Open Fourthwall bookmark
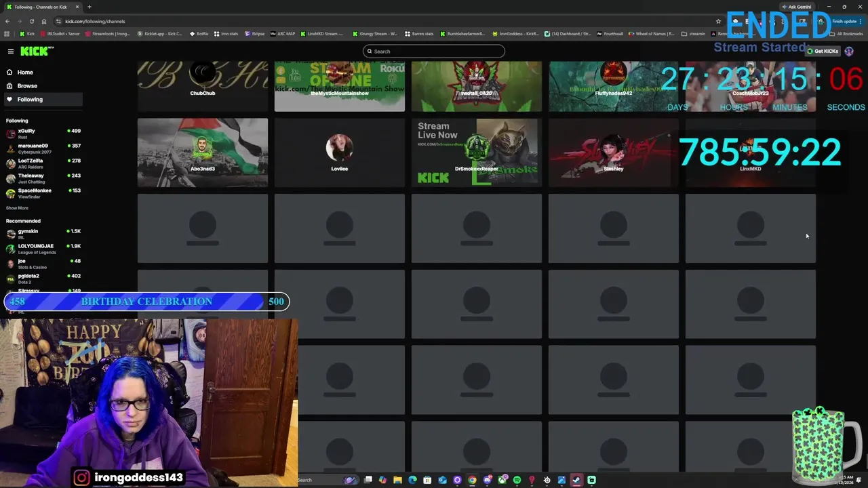Viewport: 868px width, 488px height. tap(610, 33)
